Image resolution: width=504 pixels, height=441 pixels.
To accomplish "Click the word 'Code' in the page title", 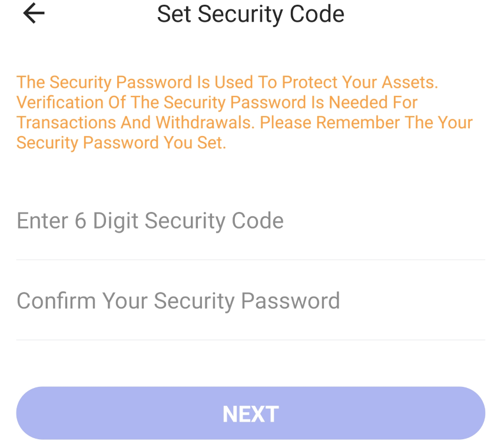I will click(320, 14).
